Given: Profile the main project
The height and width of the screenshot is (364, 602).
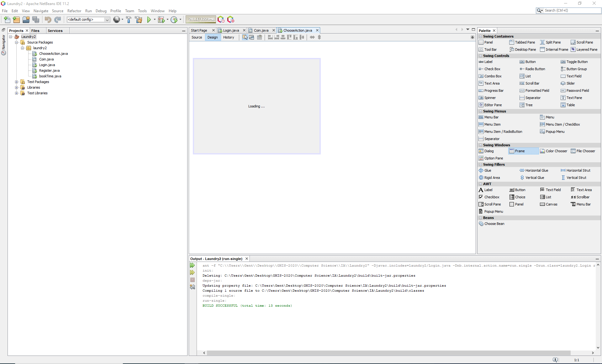Looking at the screenshot, I should [x=174, y=19].
